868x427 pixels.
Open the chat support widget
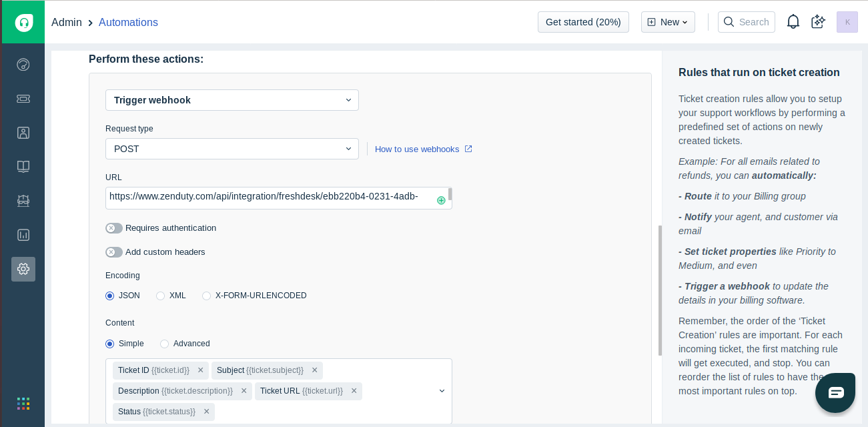[x=835, y=393]
